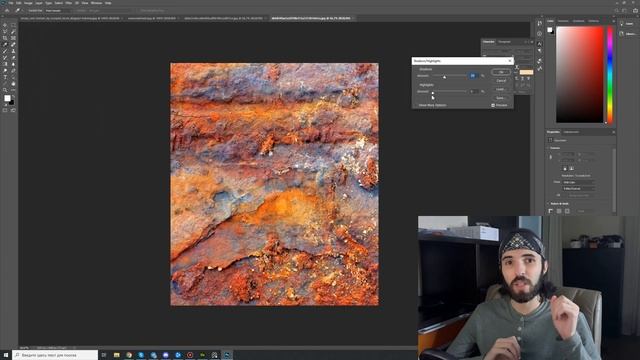The width and height of the screenshot is (640, 360).
Task: Click the Save button in the dialog
Action: [x=501, y=98]
